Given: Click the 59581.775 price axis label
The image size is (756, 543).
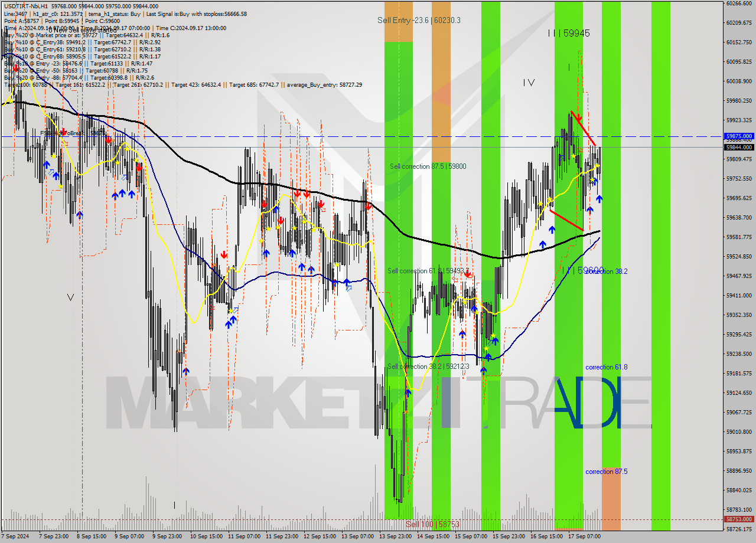Looking at the screenshot, I should pos(739,237).
